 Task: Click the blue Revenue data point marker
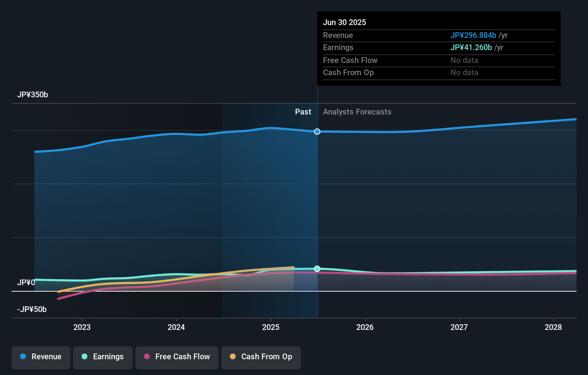317,132
